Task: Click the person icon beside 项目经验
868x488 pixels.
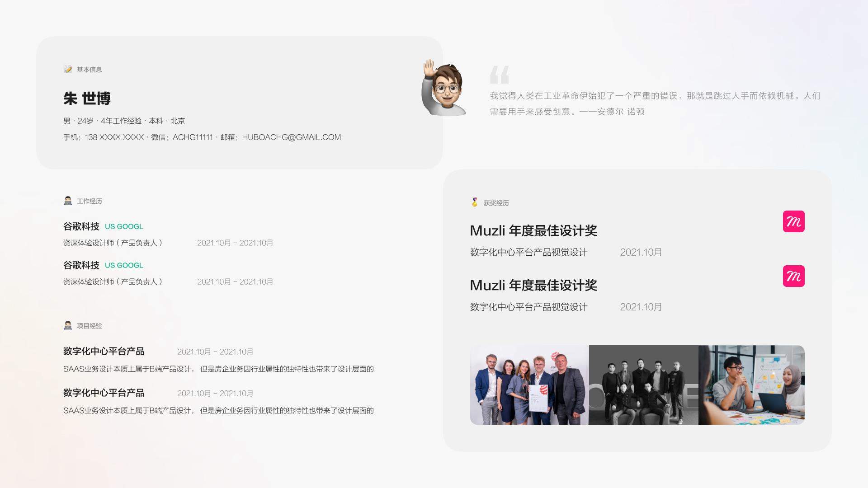Action: 68,325
